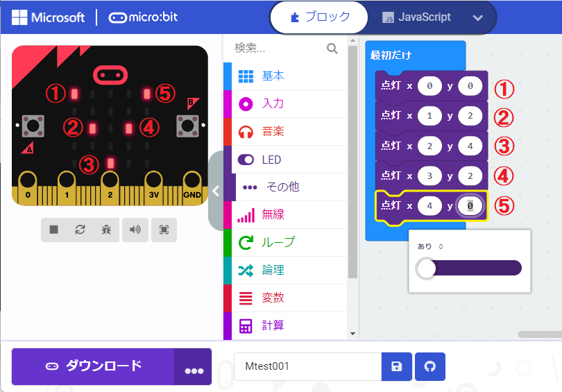Click the search magnifier icon
Viewport: 562px width, 392px height.
[332, 48]
